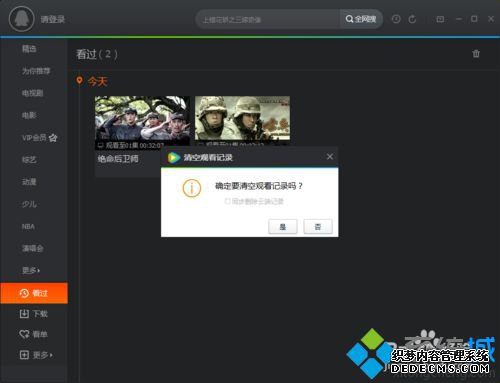Close the 清空观看记录 dialog
Image resolution: width=500 pixels, height=383 pixels.
tap(330, 157)
